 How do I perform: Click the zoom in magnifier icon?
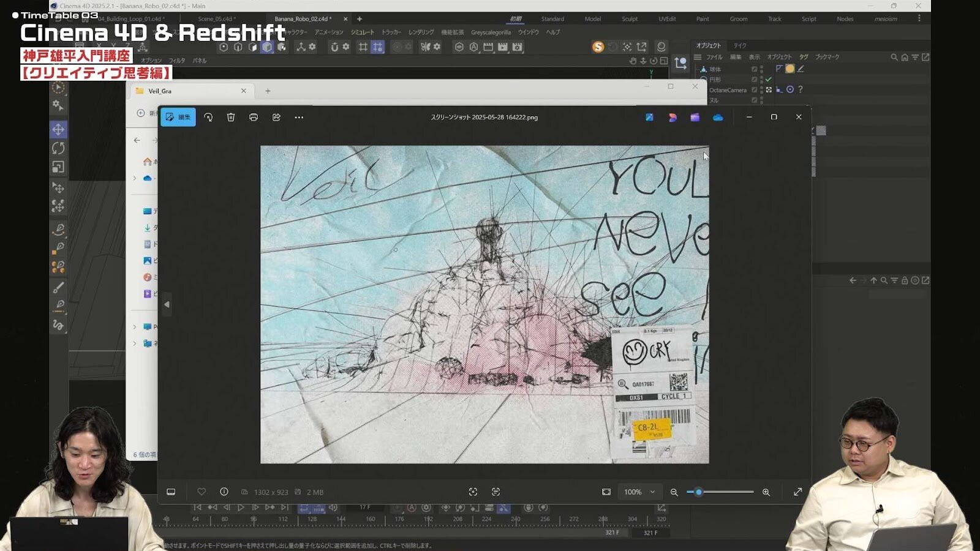coord(766,492)
